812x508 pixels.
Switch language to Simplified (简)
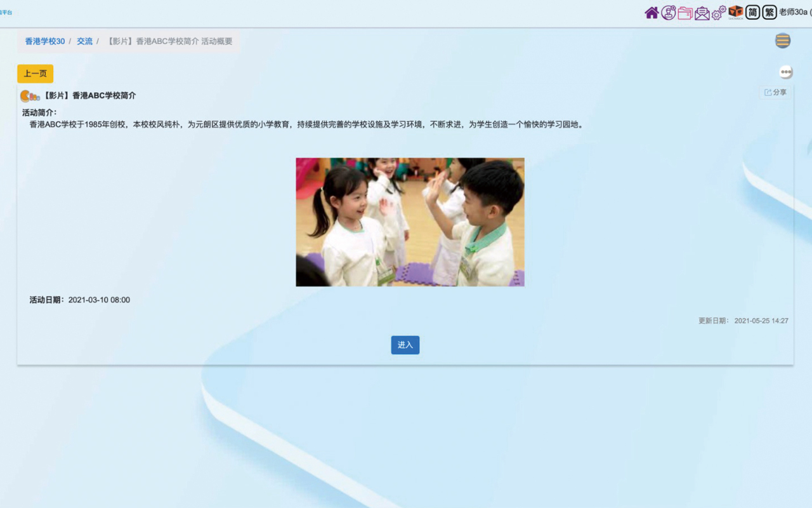(x=753, y=12)
